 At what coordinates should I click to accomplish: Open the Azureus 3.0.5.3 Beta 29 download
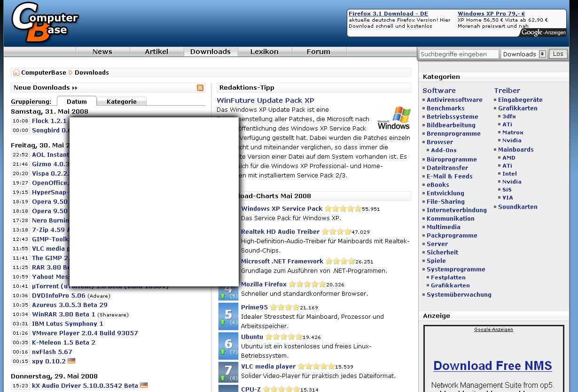[x=70, y=305]
